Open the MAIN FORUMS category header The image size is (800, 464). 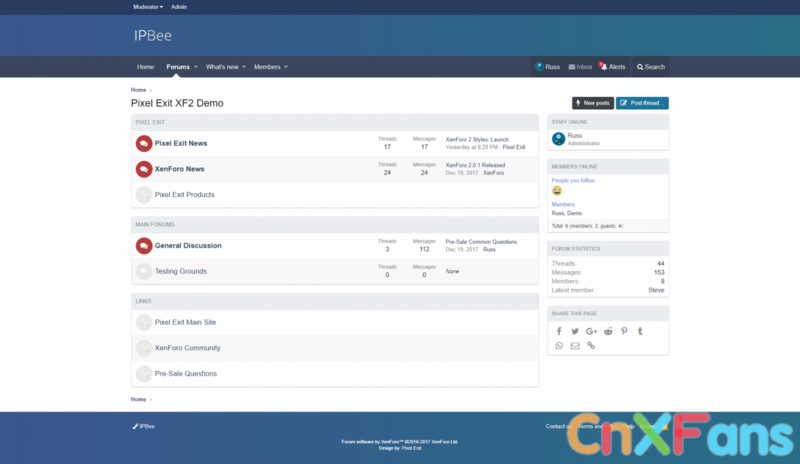coord(155,225)
